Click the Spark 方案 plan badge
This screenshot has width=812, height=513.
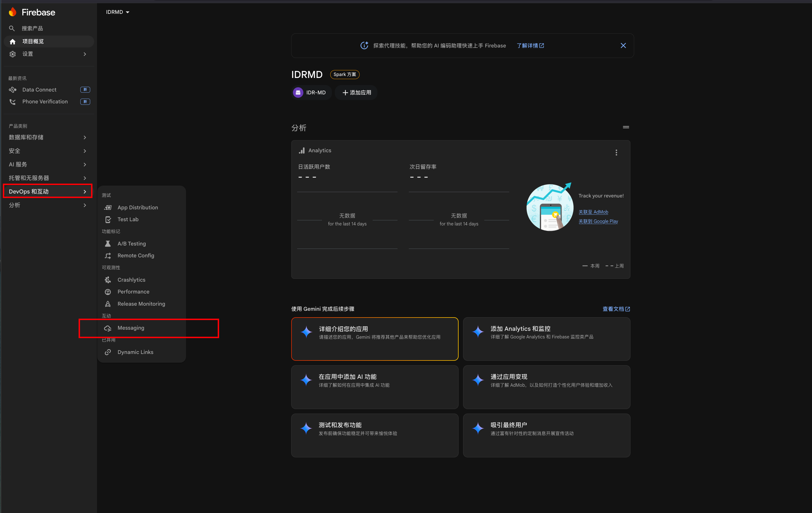[x=345, y=75]
